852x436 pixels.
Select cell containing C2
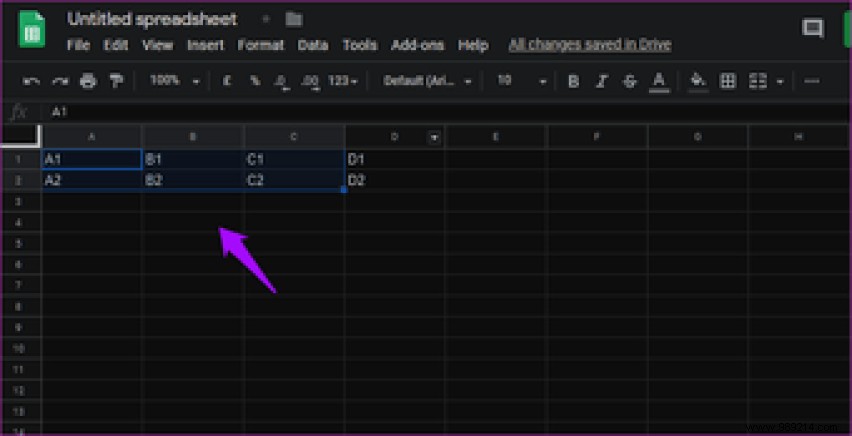tap(294, 180)
